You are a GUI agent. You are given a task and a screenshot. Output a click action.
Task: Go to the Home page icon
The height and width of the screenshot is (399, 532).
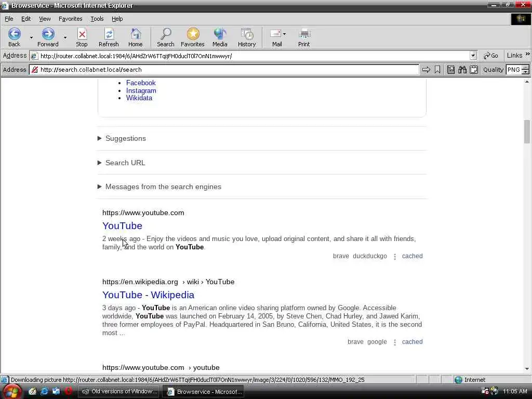click(x=136, y=37)
